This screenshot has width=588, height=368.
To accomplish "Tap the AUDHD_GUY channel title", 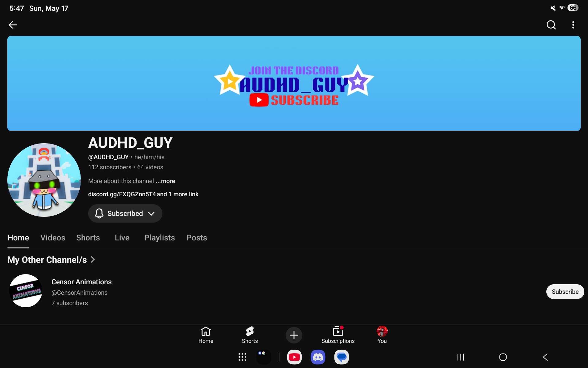I will click(x=130, y=143).
